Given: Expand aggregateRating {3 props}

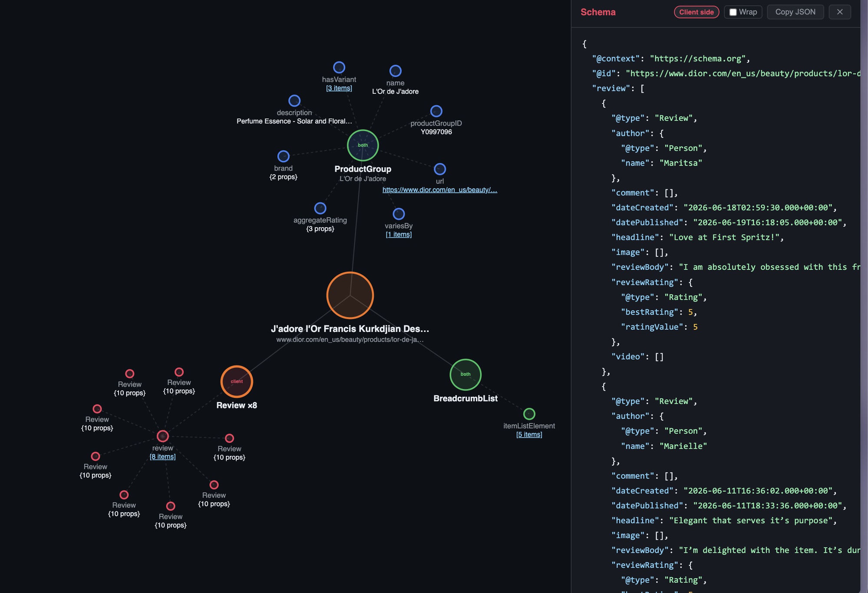Looking at the screenshot, I should coord(320,229).
